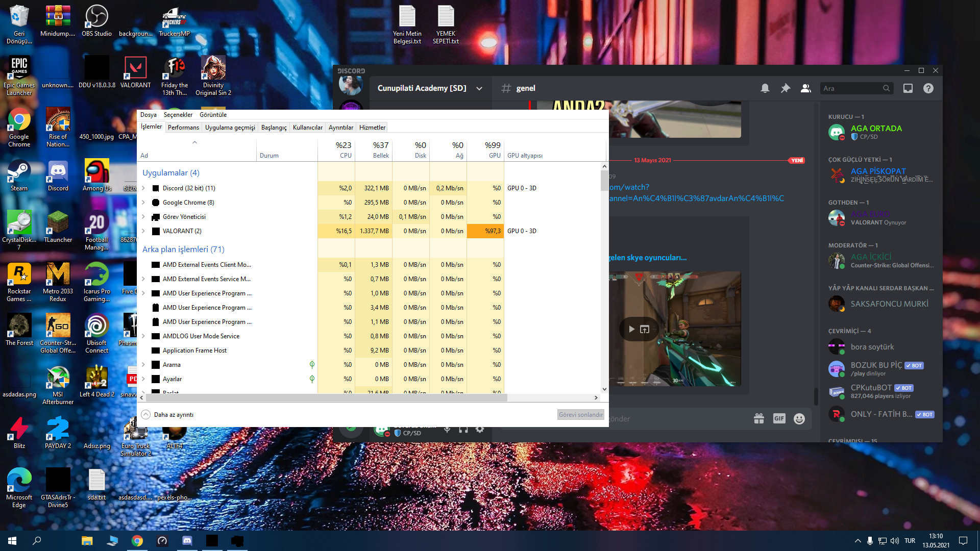Expand the Ayarlar process row
Image resolution: width=980 pixels, height=551 pixels.
(143, 379)
